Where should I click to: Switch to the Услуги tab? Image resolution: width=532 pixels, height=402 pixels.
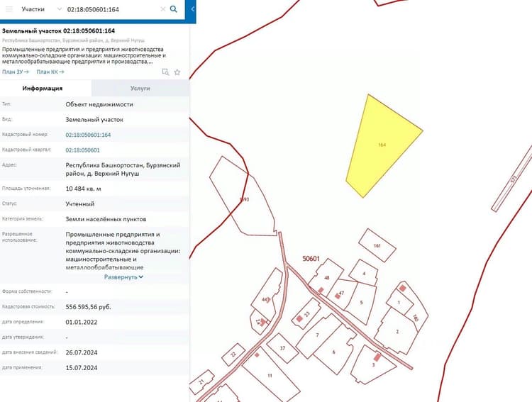click(140, 88)
